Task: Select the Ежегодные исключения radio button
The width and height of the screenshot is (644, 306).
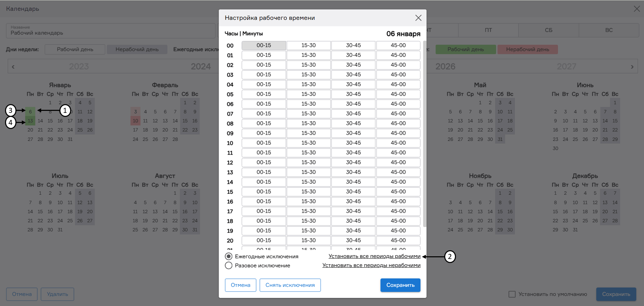Action: tap(229, 256)
